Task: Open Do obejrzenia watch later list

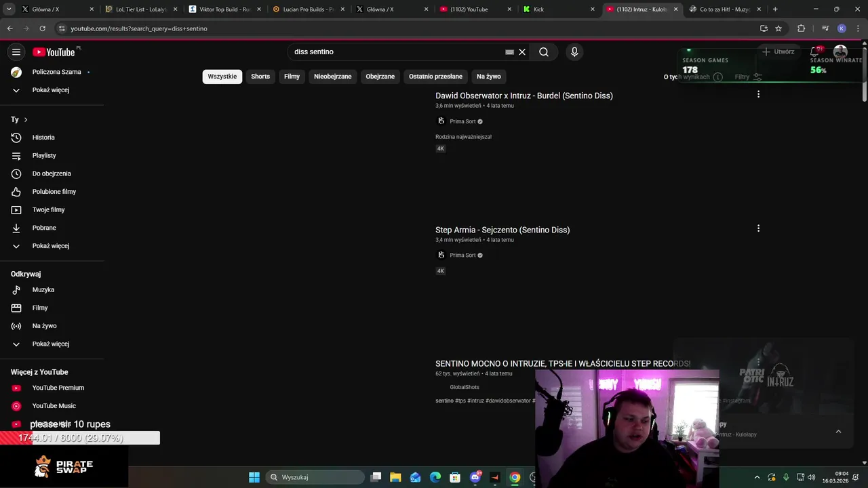Action: coord(52,174)
